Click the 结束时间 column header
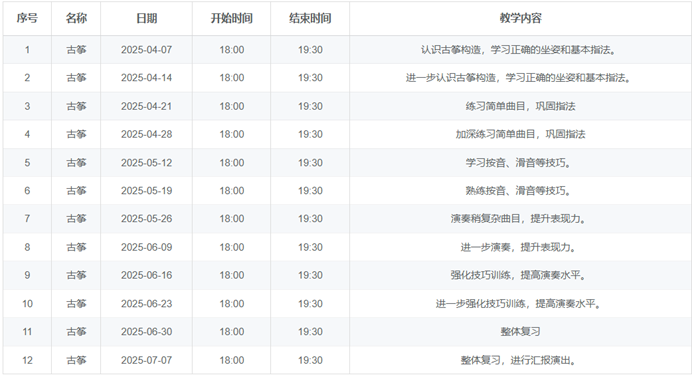Screen dimensions: 692x375 tap(310, 19)
